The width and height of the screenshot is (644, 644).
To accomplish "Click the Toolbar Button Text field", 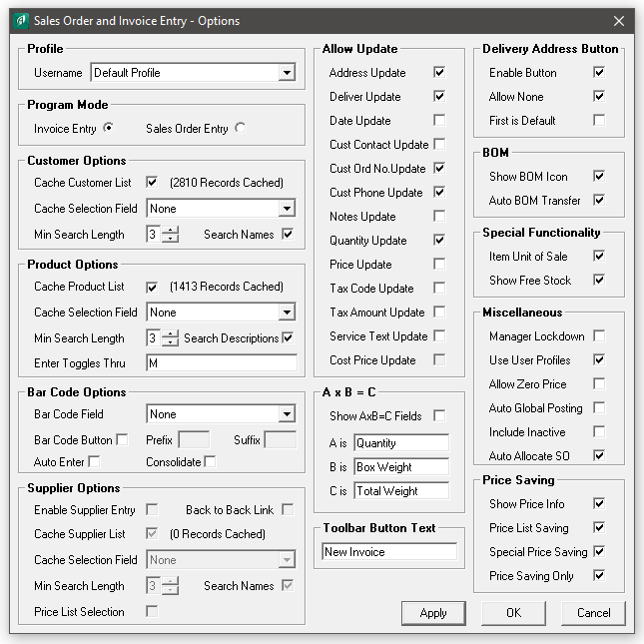I will coord(389,552).
